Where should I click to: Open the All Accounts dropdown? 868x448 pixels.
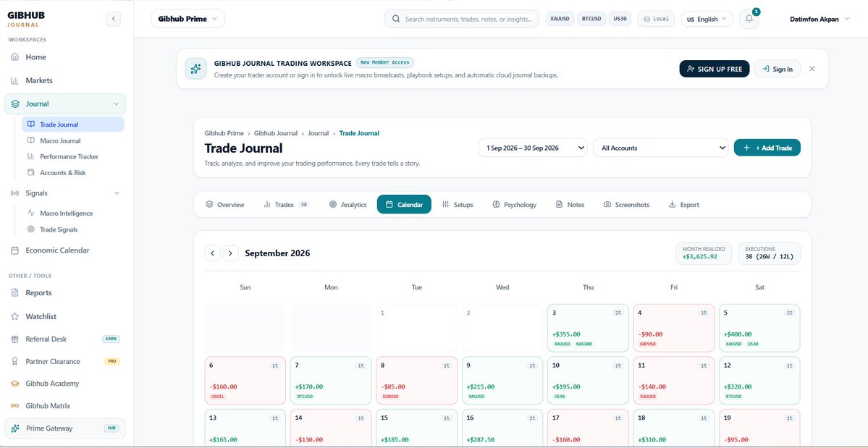coord(661,148)
